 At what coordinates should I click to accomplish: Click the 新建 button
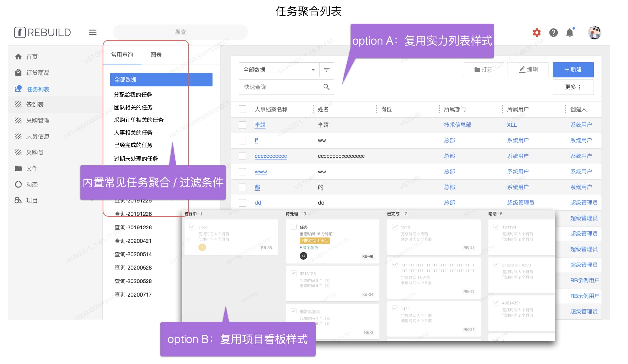573,69
